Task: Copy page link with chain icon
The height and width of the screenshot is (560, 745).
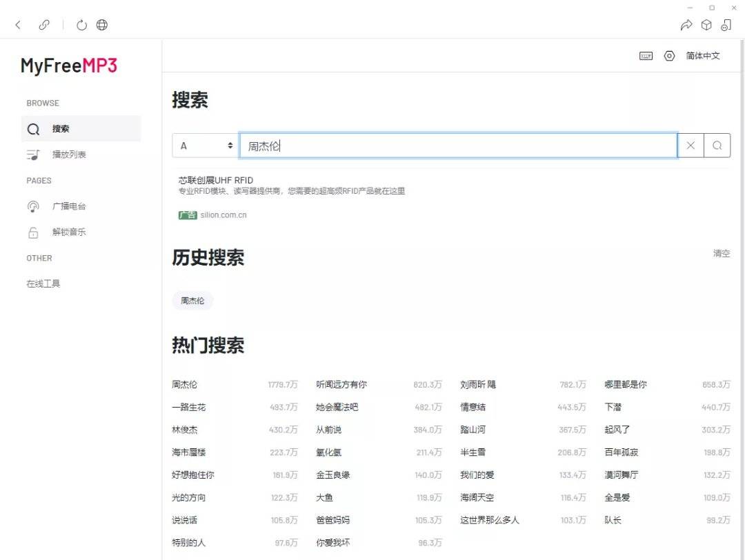Action: click(44, 25)
